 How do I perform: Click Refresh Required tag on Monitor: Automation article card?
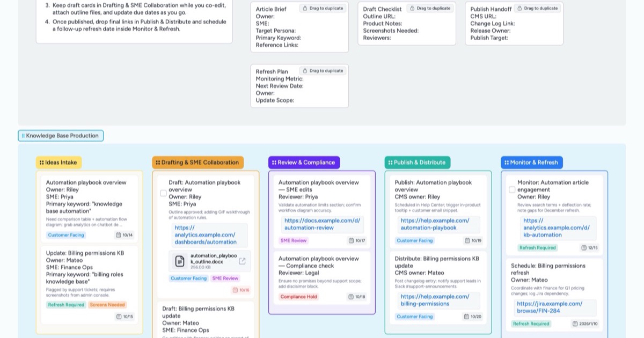pos(538,248)
